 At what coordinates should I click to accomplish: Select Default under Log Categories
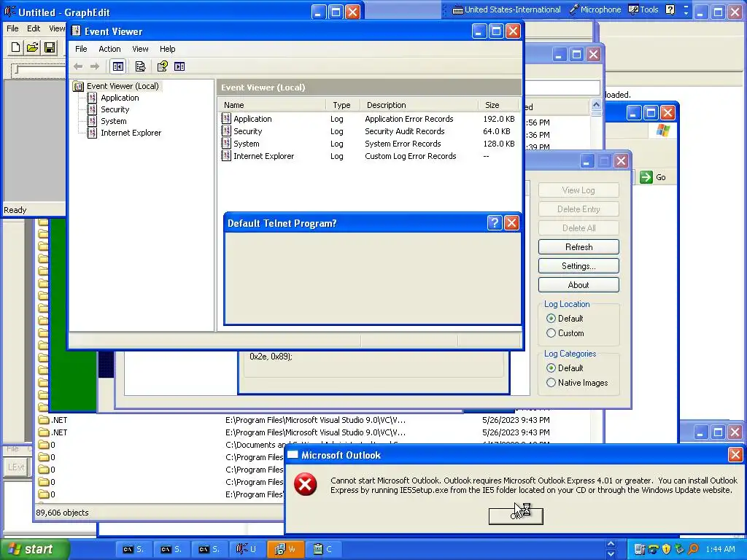[565, 368]
